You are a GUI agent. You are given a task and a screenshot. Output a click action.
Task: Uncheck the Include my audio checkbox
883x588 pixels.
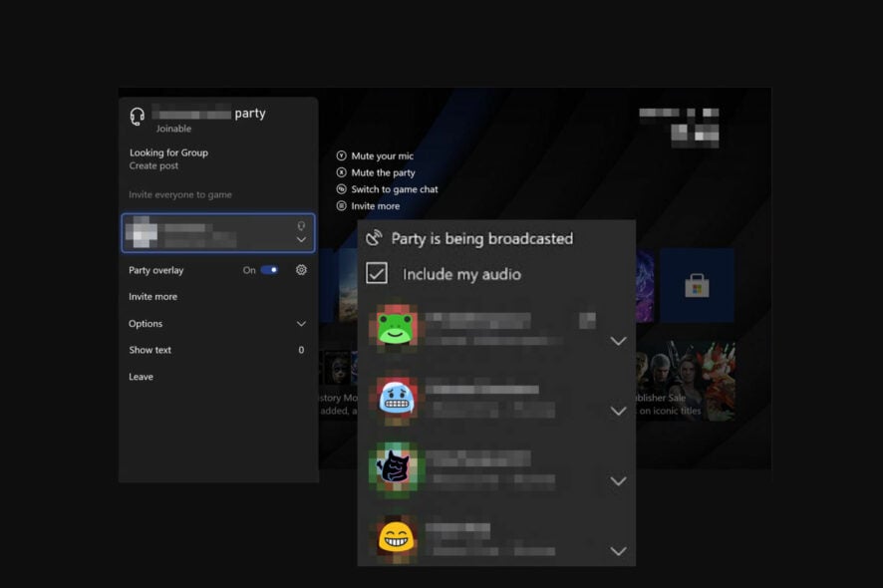click(x=376, y=273)
